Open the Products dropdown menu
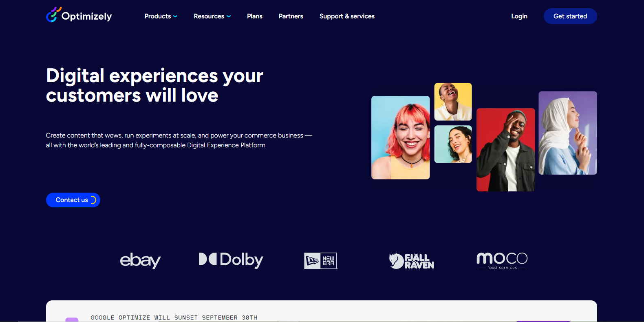Viewport: 644px width, 322px height. [161, 16]
